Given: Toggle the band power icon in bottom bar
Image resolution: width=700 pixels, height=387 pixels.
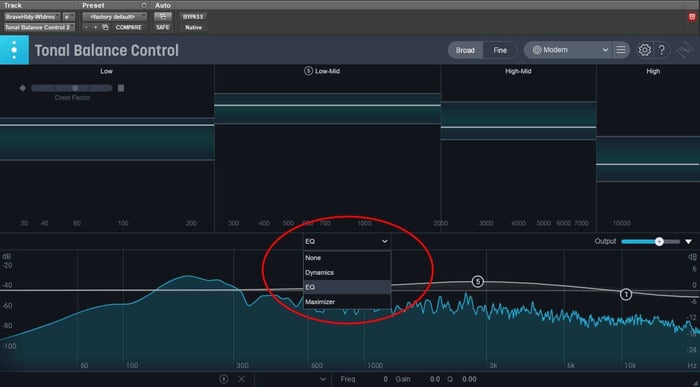Looking at the screenshot, I should [224, 379].
